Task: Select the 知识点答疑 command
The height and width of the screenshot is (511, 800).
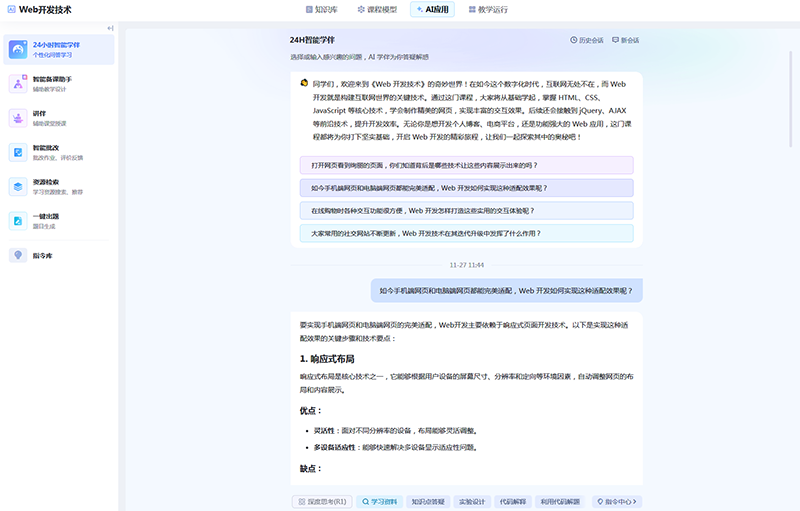Action: pos(428,501)
